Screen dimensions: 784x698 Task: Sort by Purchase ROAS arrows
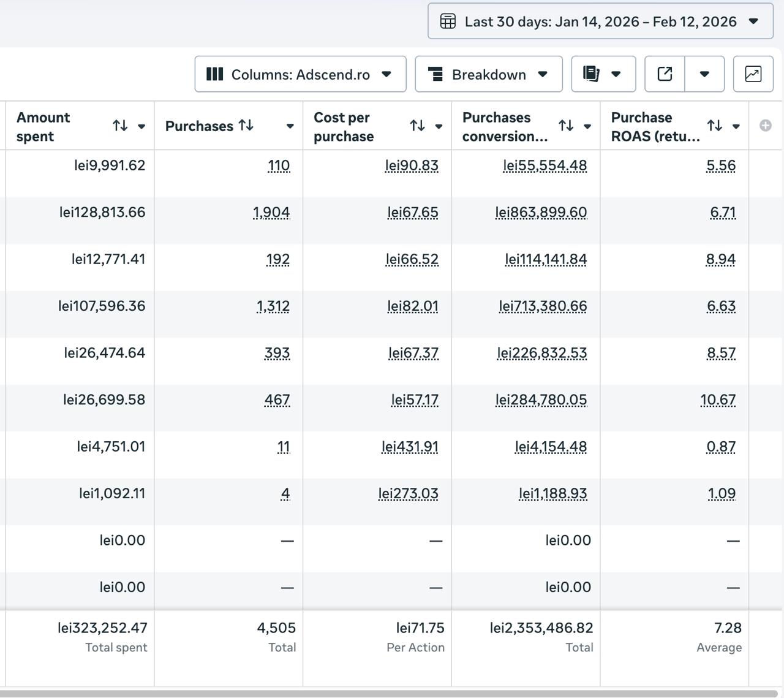(x=714, y=126)
